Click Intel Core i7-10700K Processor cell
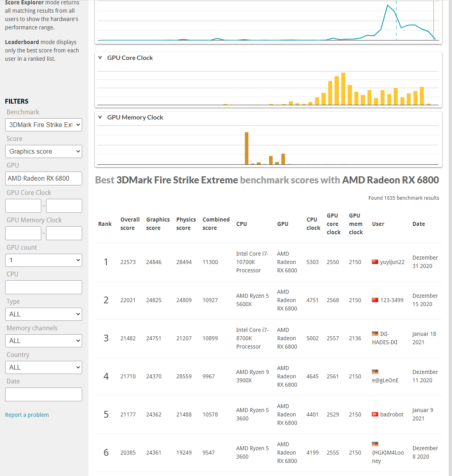 tap(252, 262)
